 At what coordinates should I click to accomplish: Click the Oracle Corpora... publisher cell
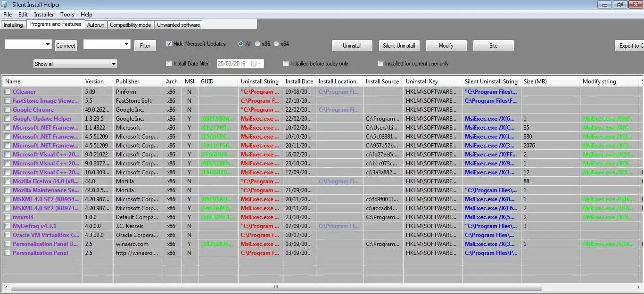tap(137, 235)
